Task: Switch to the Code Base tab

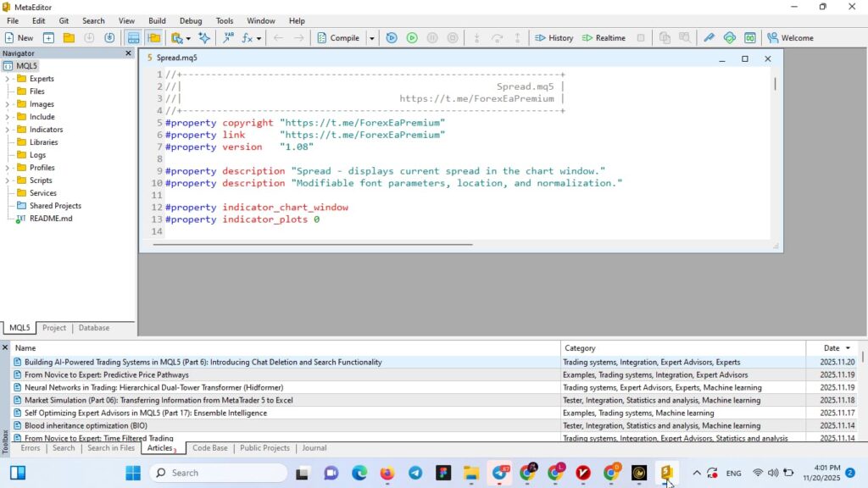Action: [x=209, y=448]
